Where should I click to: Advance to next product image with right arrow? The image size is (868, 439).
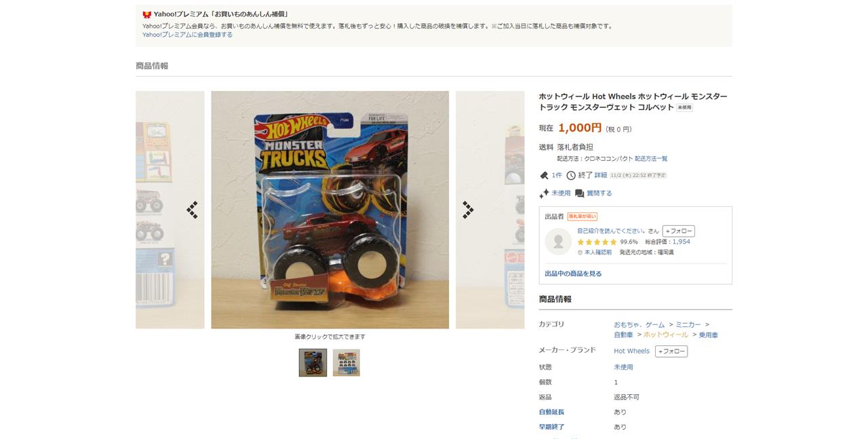[x=468, y=210]
